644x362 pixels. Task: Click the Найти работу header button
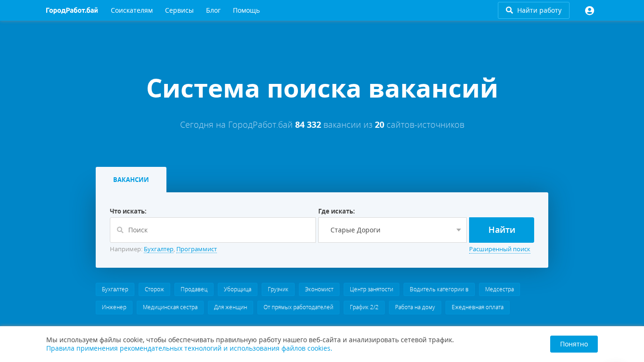click(533, 10)
